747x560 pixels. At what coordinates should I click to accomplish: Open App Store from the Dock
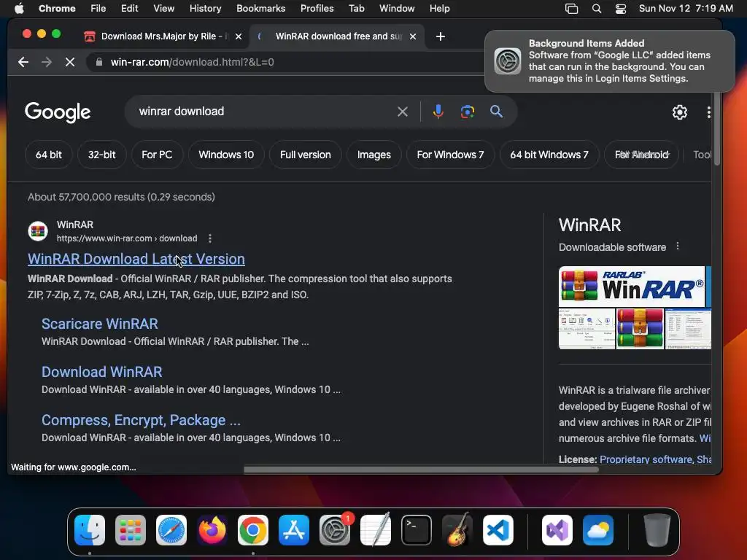[294, 529]
